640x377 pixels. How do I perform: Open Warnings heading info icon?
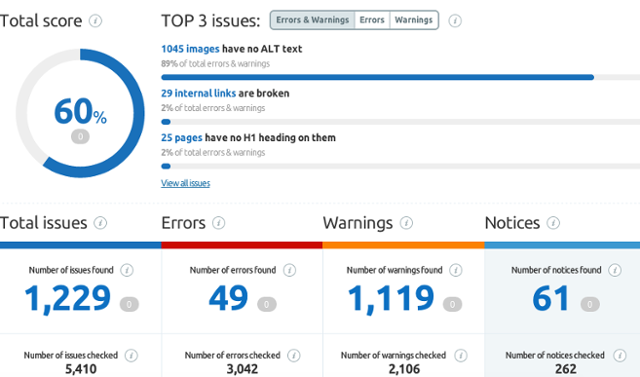coord(406,223)
